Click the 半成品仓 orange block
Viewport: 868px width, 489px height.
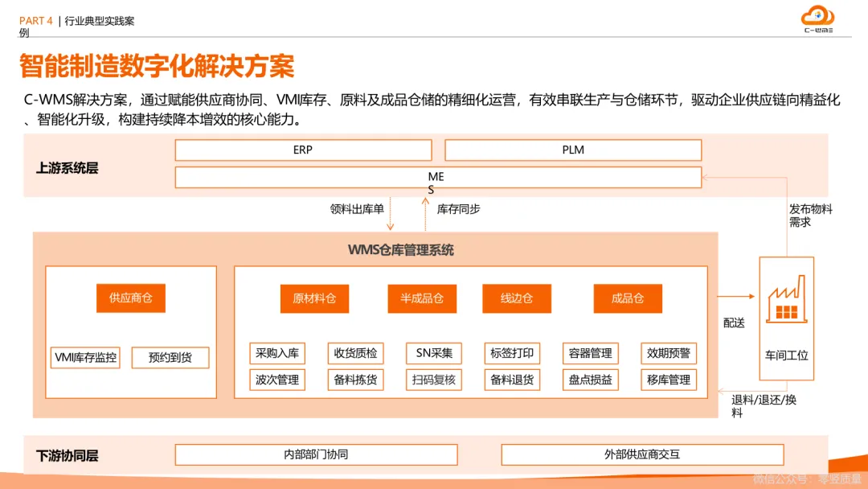click(422, 298)
